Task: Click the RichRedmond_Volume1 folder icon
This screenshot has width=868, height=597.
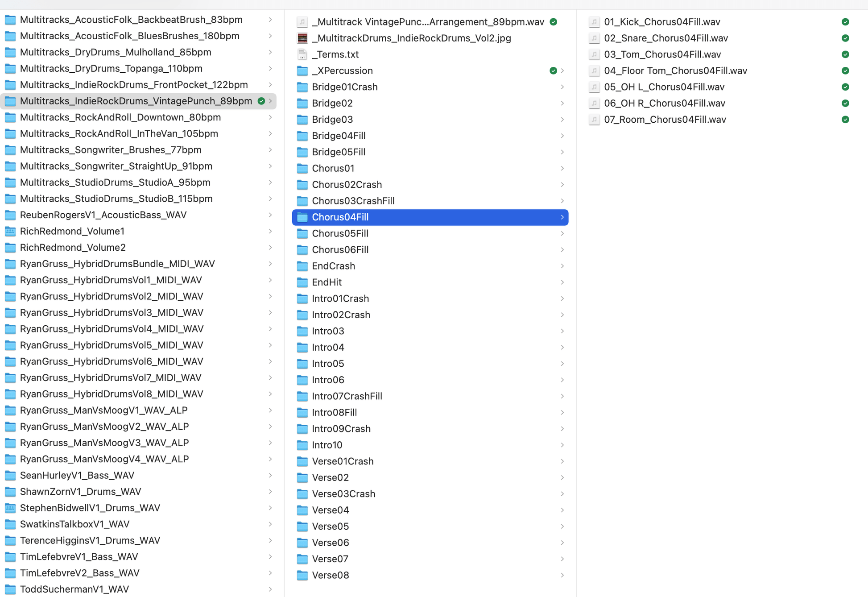Action: coord(10,231)
